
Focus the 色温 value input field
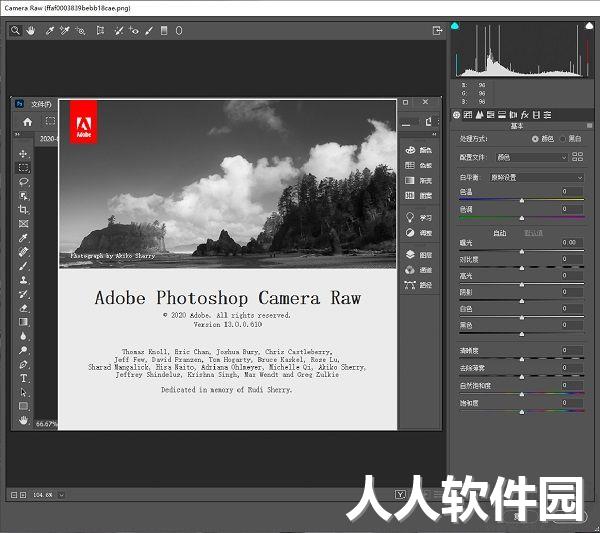pos(572,191)
